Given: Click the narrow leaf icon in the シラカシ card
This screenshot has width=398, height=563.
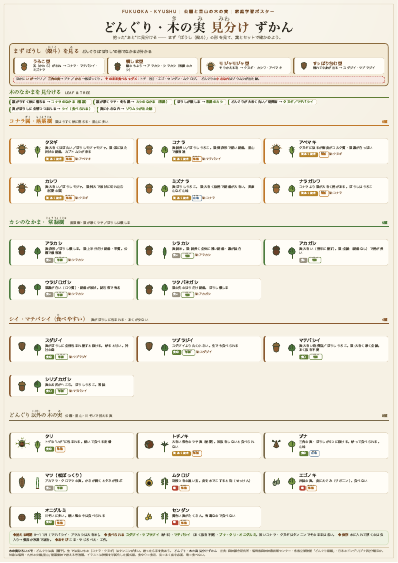Looking at the screenshot, I should pos(165,252).
